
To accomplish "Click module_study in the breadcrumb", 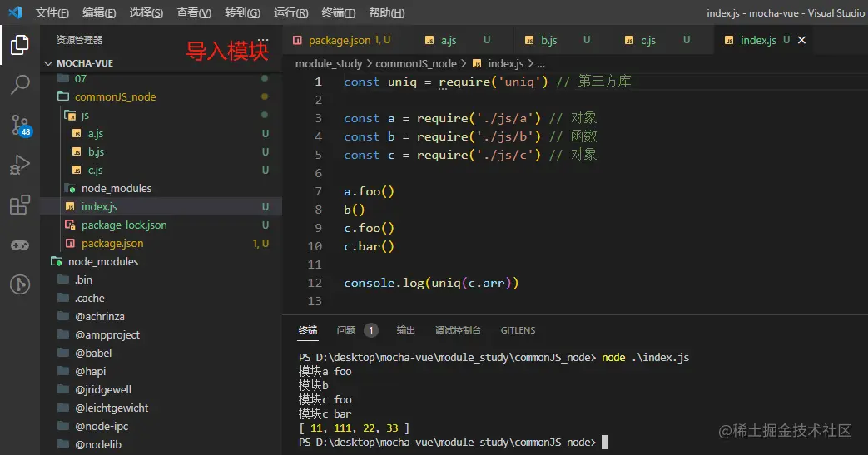I will click(x=328, y=64).
